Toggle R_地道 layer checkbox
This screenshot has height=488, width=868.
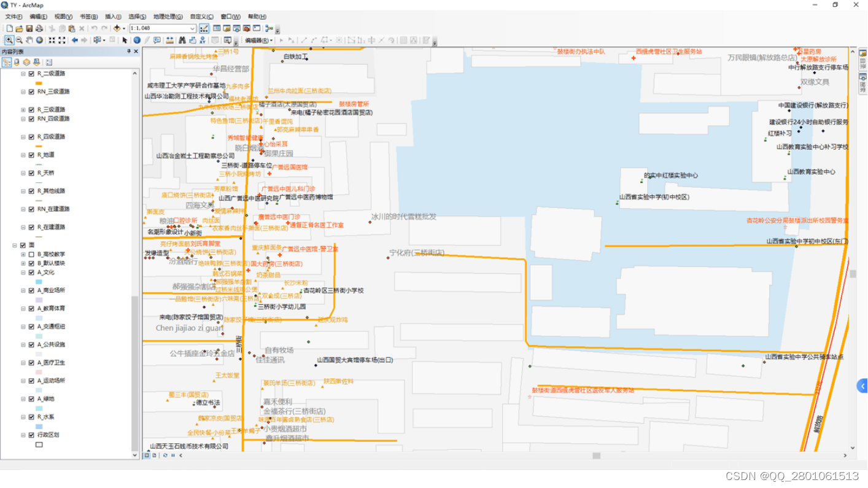pos(31,155)
